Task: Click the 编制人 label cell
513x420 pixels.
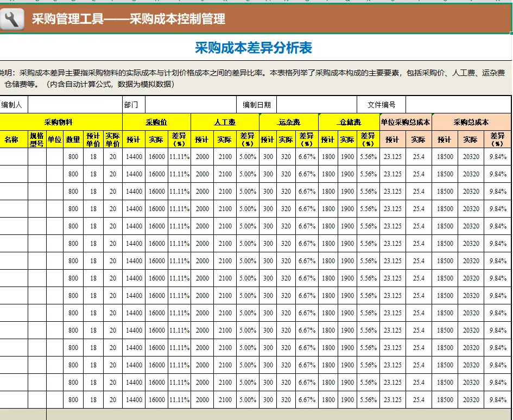Action: click(x=14, y=105)
